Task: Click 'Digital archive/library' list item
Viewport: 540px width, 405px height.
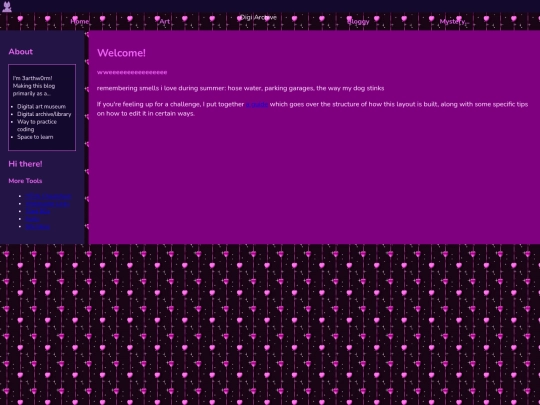Action: 44,114
